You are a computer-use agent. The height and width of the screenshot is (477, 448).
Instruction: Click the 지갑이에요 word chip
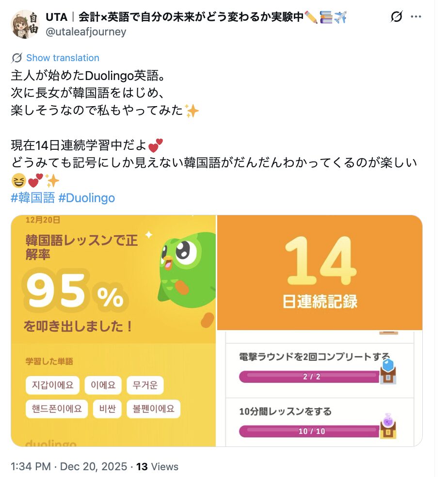point(53,385)
